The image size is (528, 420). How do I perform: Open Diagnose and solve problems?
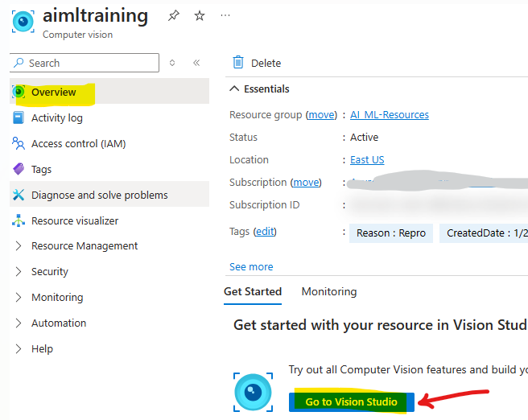tap(109, 195)
